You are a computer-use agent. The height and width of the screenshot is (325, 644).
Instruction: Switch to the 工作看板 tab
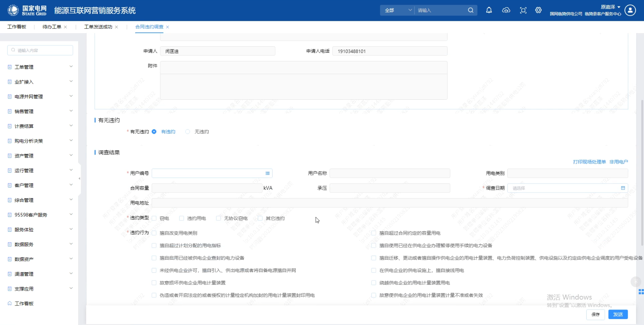click(17, 27)
